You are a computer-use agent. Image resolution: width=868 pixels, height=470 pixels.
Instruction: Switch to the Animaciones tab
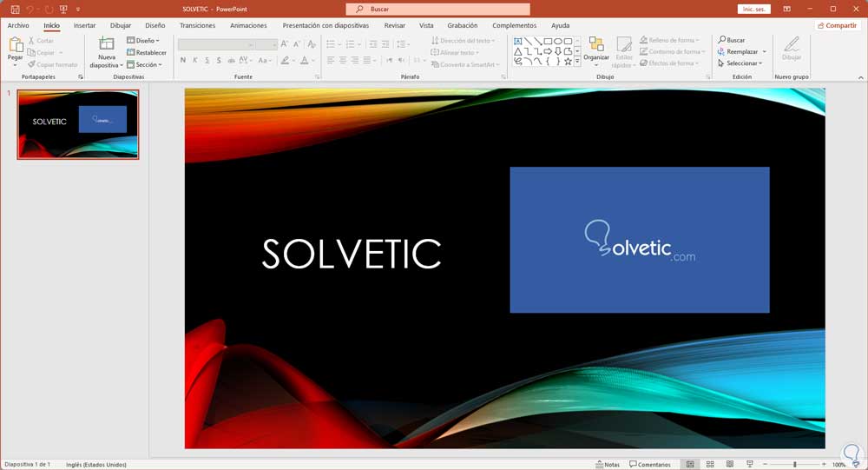tap(248, 25)
